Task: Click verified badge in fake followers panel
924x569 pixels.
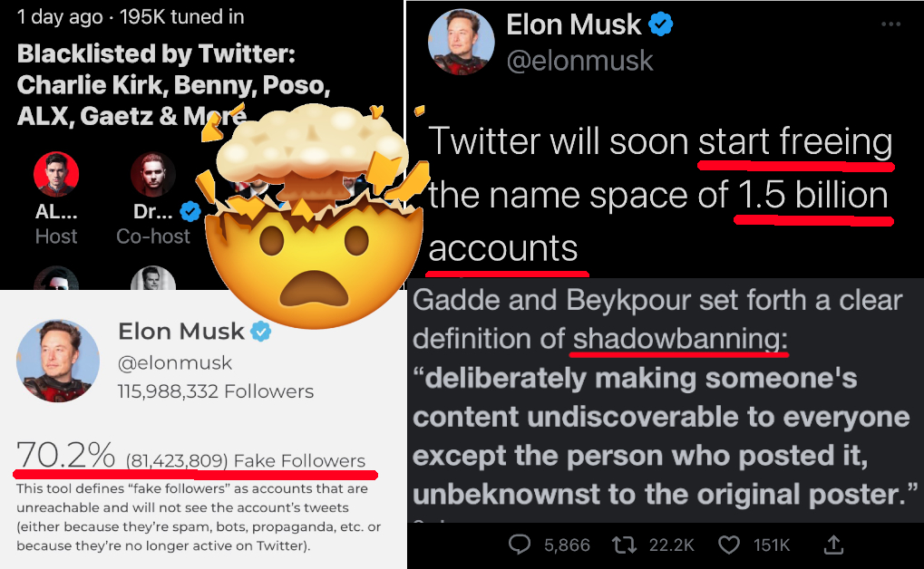Action: point(261,332)
